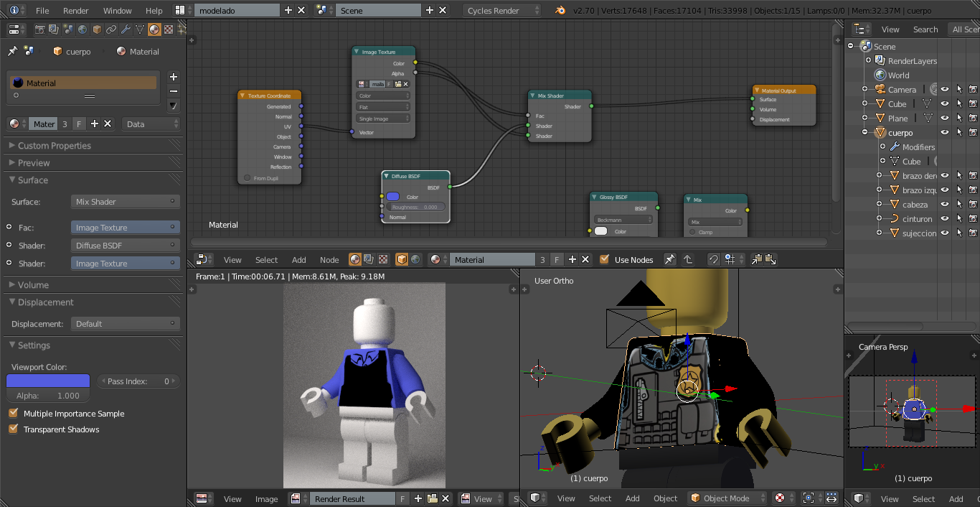
Task: Open the Render menu
Action: [76, 11]
